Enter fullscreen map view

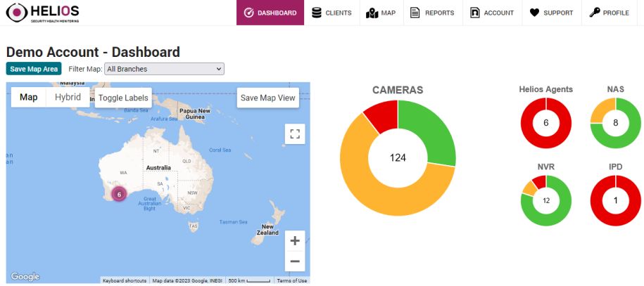[x=295, y=134]
